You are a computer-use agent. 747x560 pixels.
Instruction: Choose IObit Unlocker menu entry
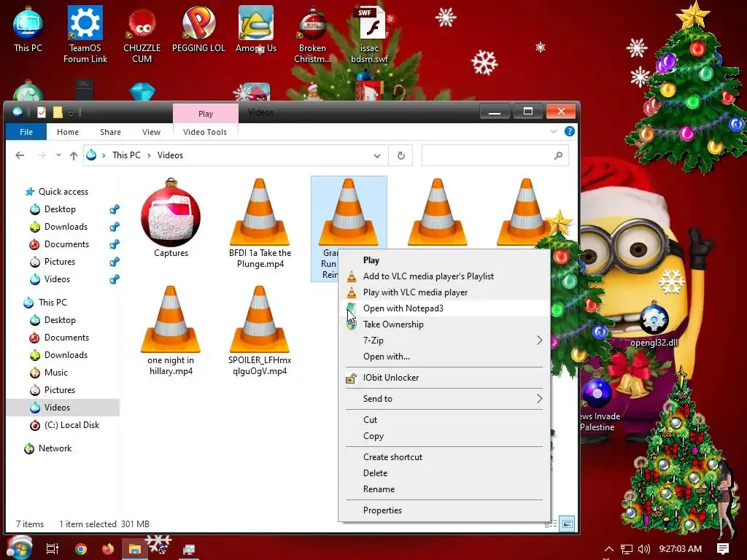(x=444, y=378)
